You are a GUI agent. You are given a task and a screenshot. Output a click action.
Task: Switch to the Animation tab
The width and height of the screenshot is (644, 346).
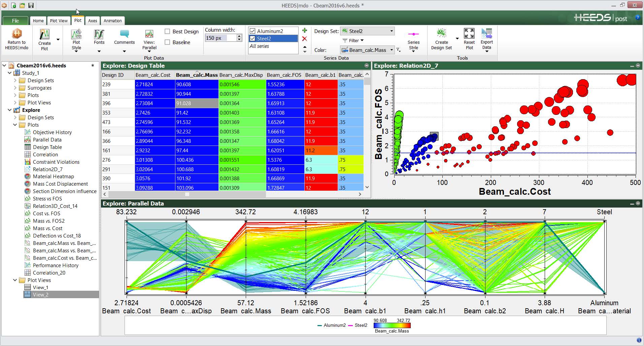tap(112, 21)
